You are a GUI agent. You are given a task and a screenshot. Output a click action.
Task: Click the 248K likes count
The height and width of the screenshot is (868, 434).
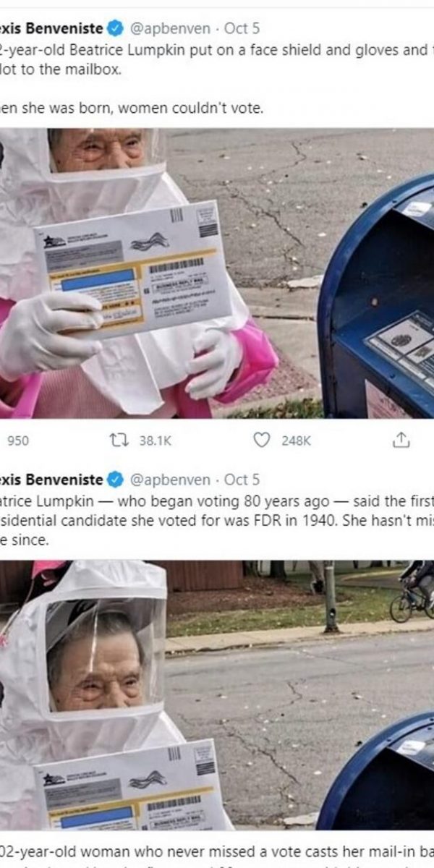coord(296,441)
